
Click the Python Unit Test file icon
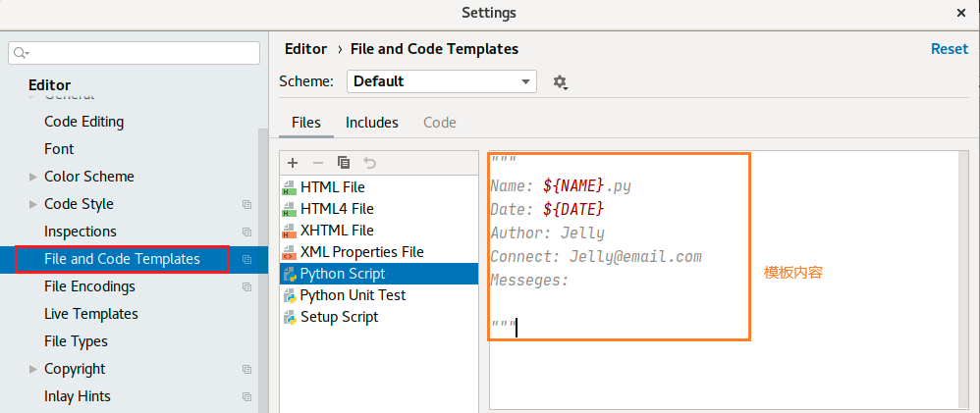click(290, 295)
